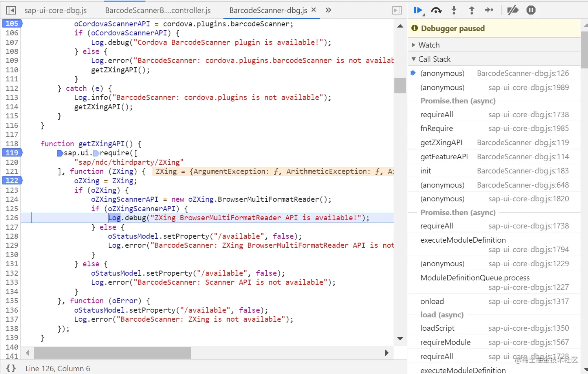Switch to sap-ui-core-dbg.js tab
Viewport: 588px width, 374px height.
55,10
